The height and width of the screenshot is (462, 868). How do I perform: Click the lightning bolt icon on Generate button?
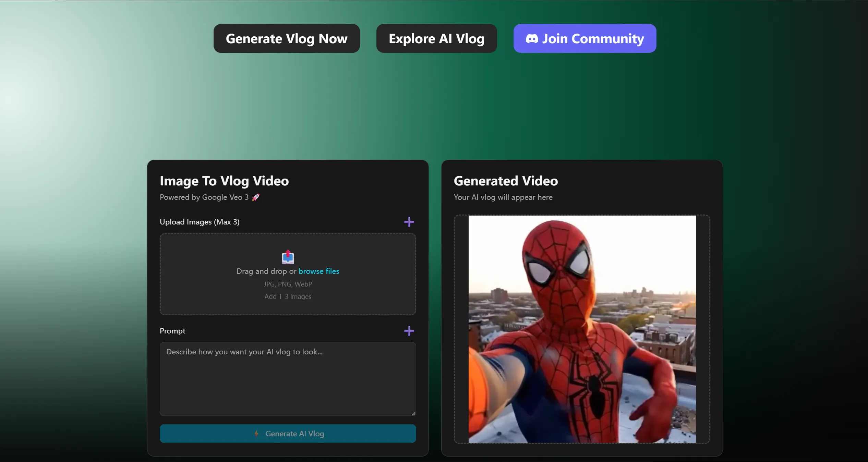tap(256, 434)
